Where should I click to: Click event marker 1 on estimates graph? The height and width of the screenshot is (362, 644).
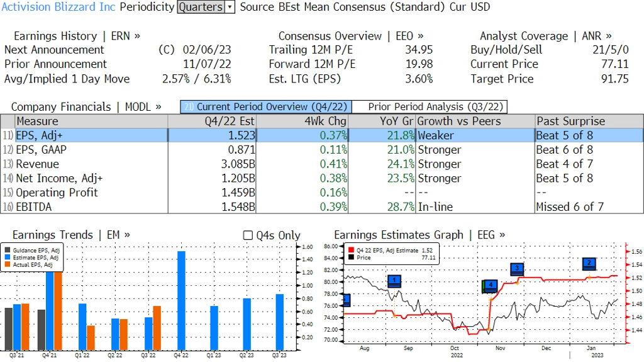(394, 281)
